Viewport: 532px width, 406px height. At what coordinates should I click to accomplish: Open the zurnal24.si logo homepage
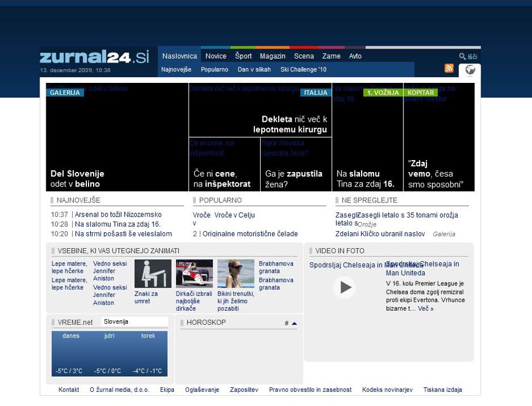[94, 57]
